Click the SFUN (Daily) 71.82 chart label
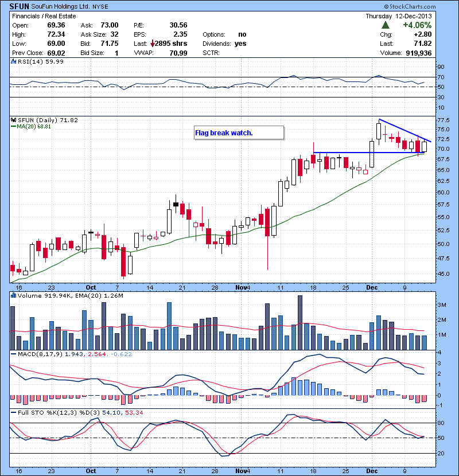The width and height of the screenshot is (459, 476). (48, 120)
